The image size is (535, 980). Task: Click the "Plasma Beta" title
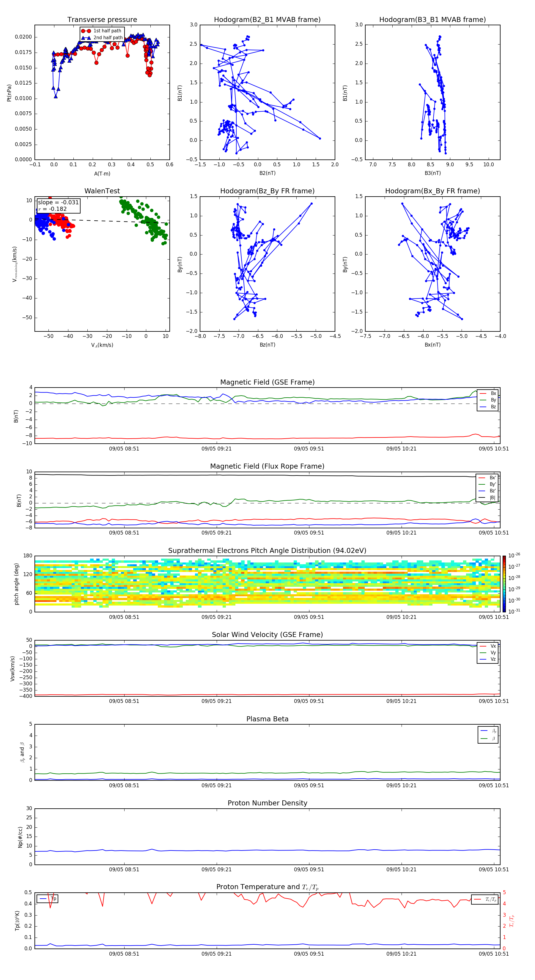(267, 719)
